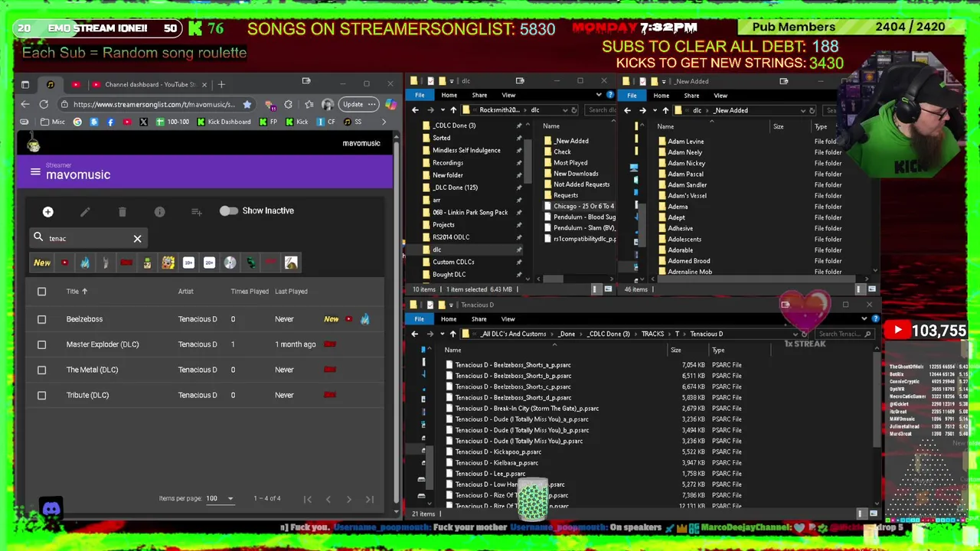Click search box in Tenacious D window
The width and height of the screenshot is (980, 551).
pyautogui.click(x=844, y=334)
